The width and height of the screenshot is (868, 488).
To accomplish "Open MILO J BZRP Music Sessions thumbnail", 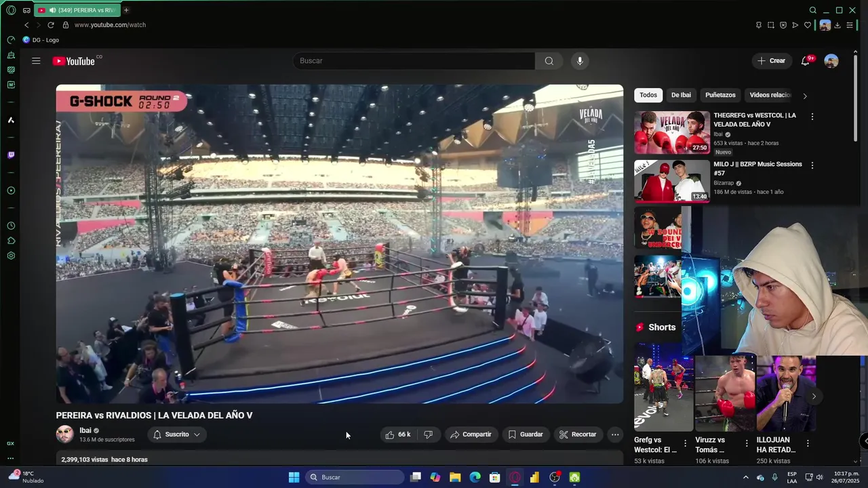I will (672, 181).
